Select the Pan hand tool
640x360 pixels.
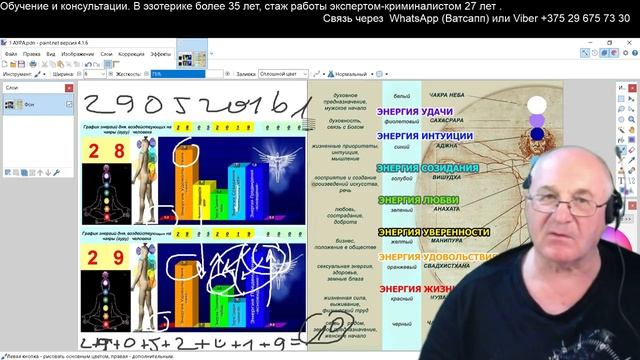(x=631, y=130)
